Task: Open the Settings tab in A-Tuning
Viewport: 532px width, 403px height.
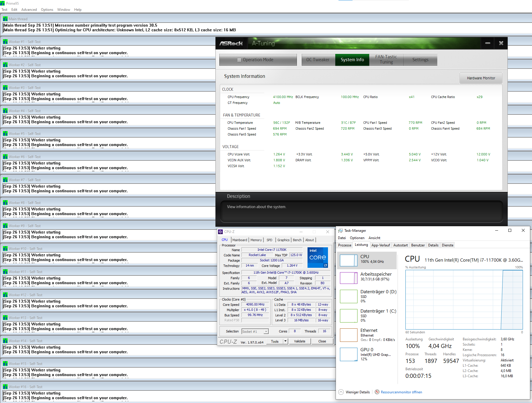Action: (x=420, y=60)
